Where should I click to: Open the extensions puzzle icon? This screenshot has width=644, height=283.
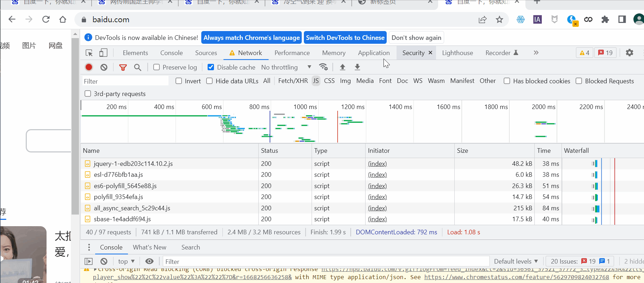click(605, 19)
